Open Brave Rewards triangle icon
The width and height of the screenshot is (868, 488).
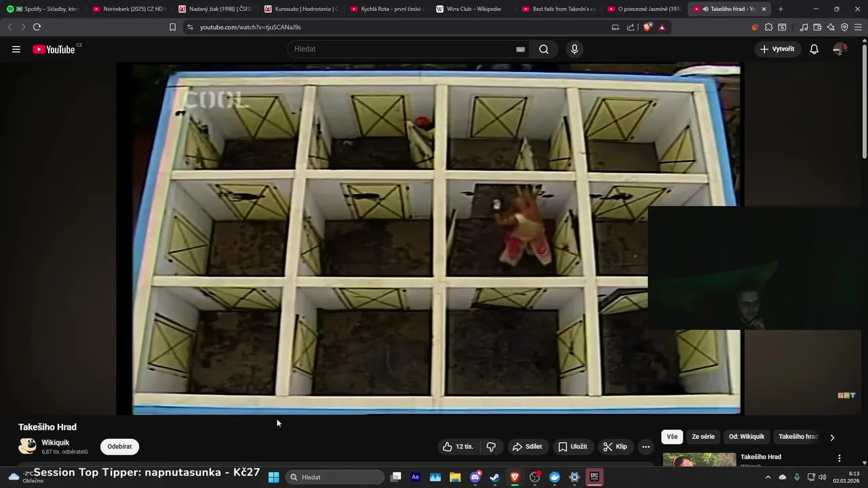(x=662, y=27)
